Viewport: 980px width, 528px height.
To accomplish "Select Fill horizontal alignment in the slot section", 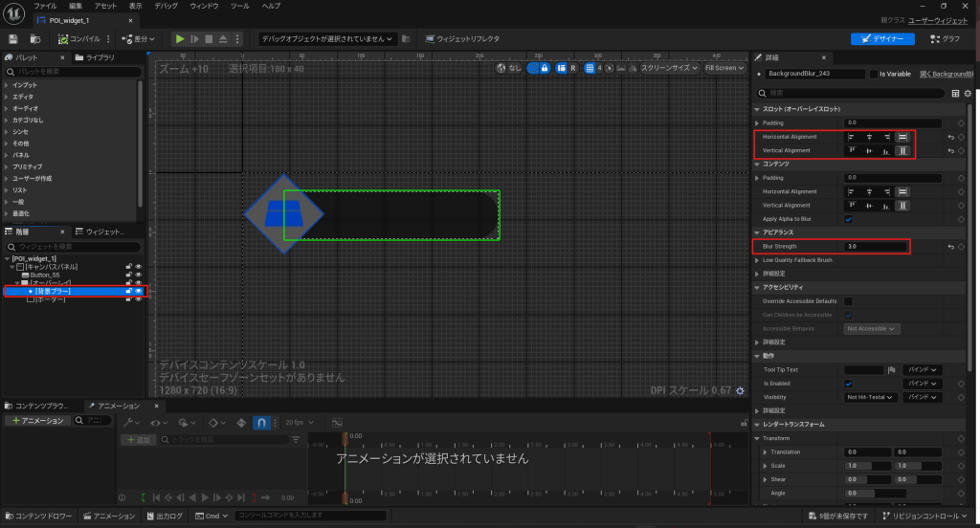I will coord(902,137).
